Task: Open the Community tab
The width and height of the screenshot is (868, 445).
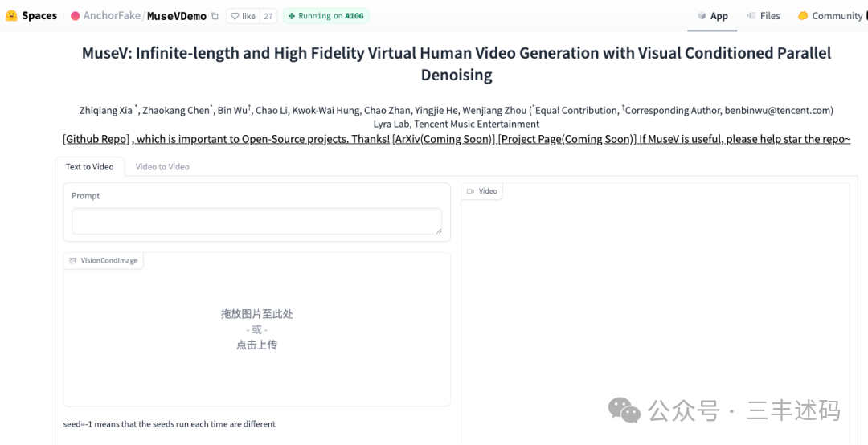Action: pyautogui.click(x=832, y=16)
